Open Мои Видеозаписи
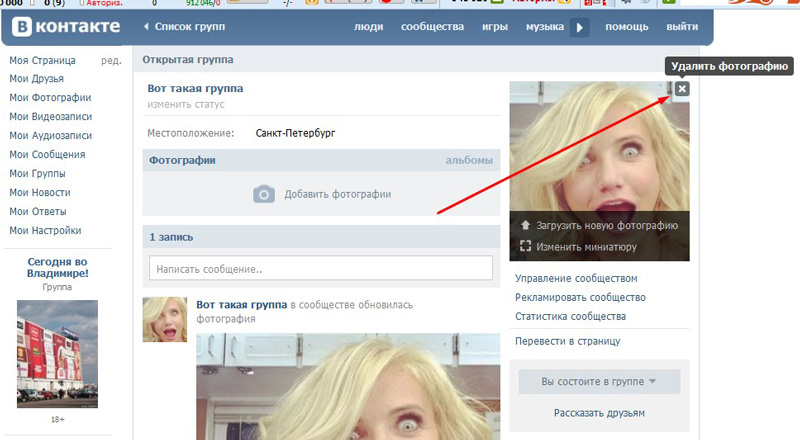800x440 pixels. (51, 116)
